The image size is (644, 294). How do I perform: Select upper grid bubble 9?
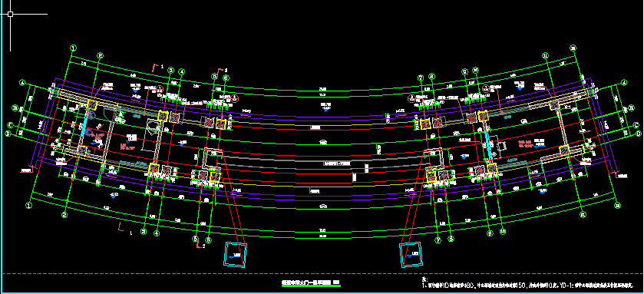pos(465,71)
